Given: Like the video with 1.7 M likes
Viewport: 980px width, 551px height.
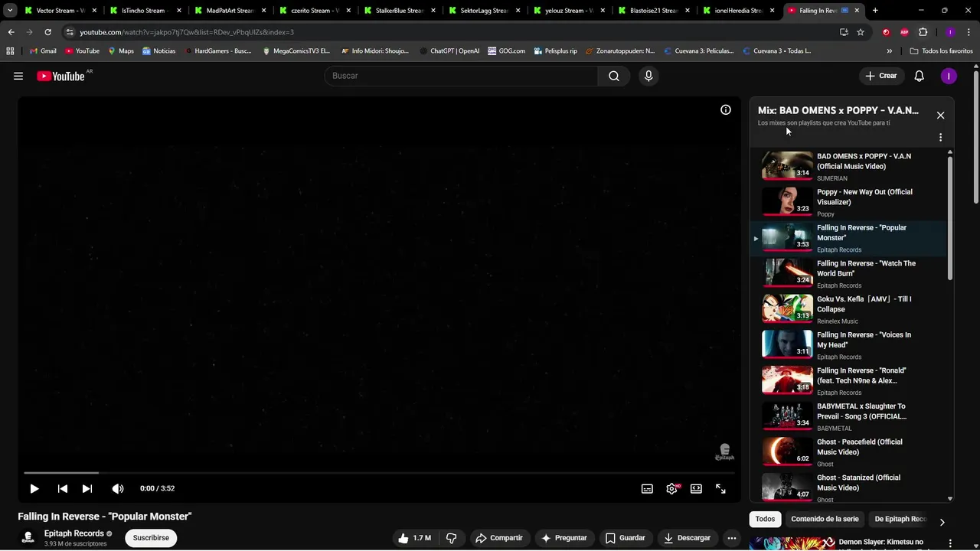Looking at the screenshot, I should (x=414, y=538).
